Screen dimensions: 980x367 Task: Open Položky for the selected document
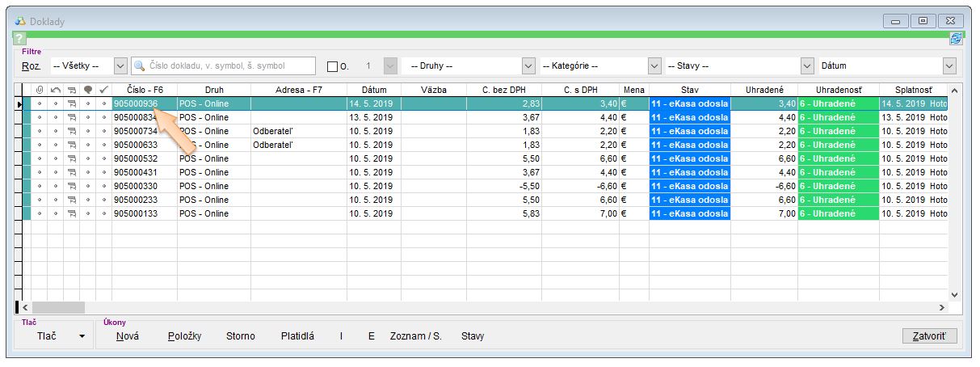(x=184, y=336)
